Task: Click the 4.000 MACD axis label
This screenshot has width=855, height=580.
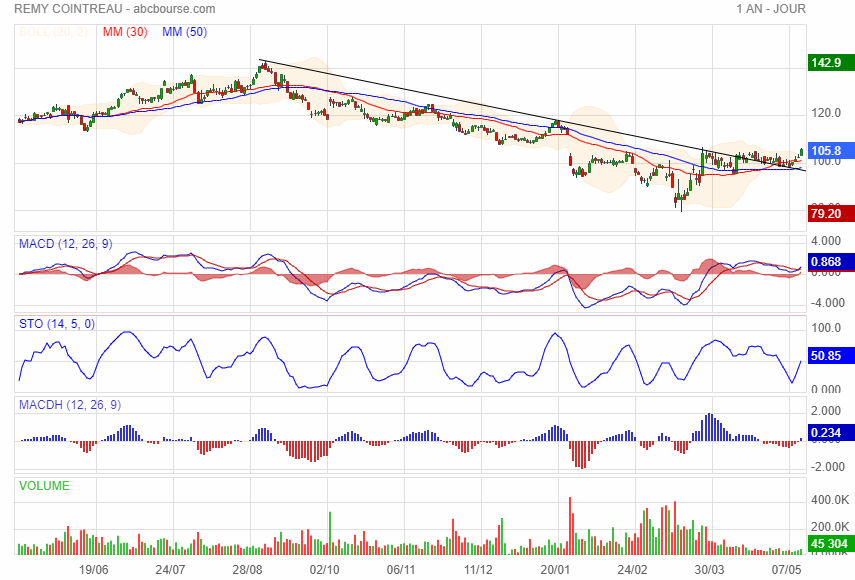Action: point(826,240)
